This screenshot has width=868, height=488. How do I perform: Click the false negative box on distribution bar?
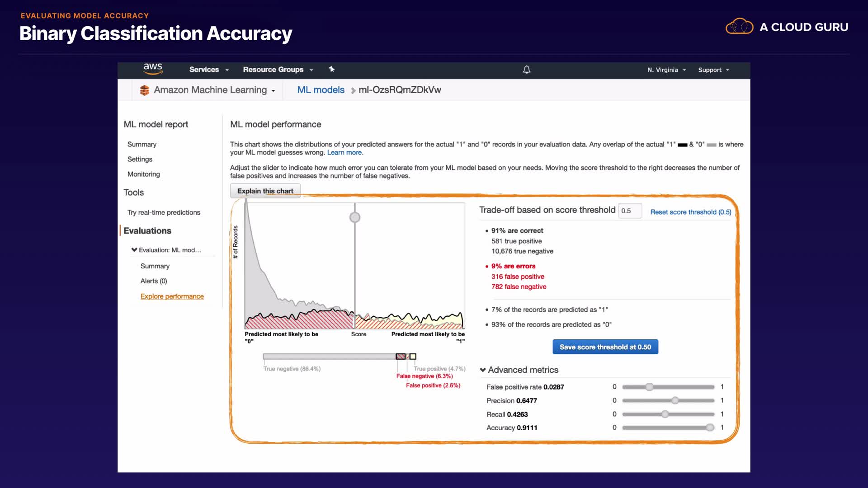401,357
